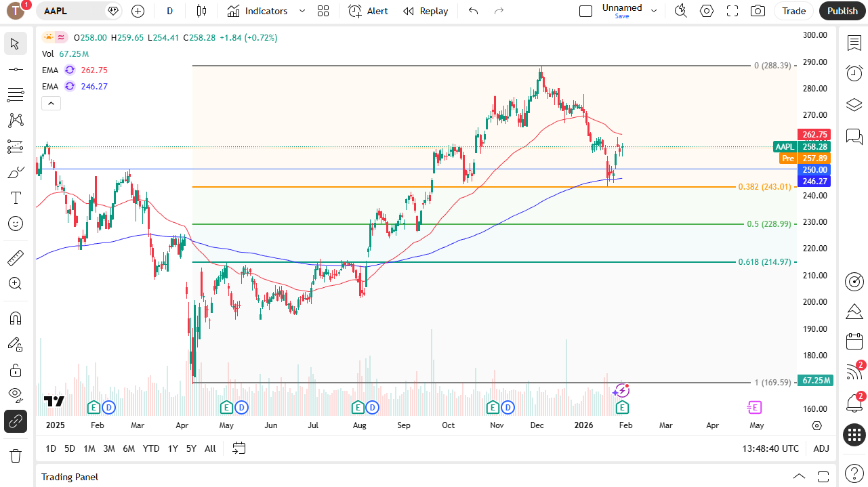Click the Publish button
This screenshot has height=487, width=868.
coord(842,11)
